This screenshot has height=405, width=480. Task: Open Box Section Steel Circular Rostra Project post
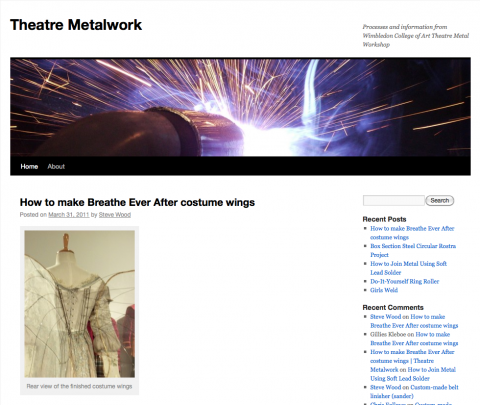click(x=413, y=250)
